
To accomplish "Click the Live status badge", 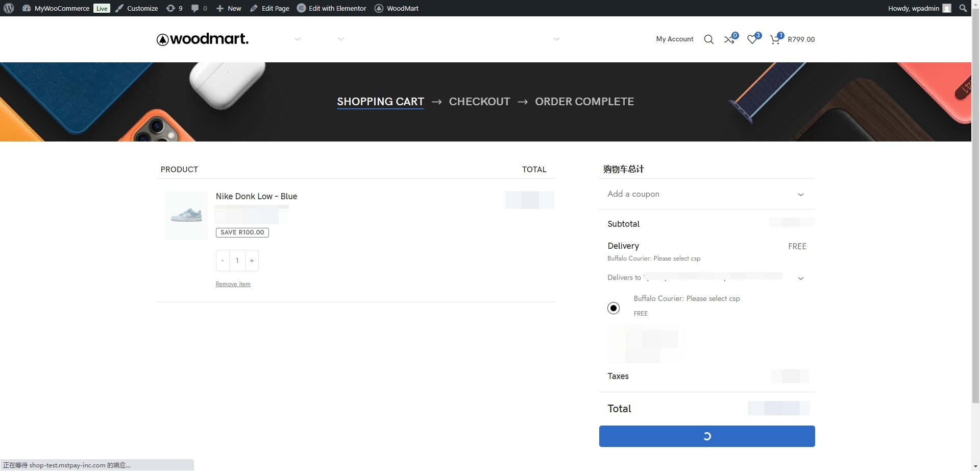I will 102,8.
